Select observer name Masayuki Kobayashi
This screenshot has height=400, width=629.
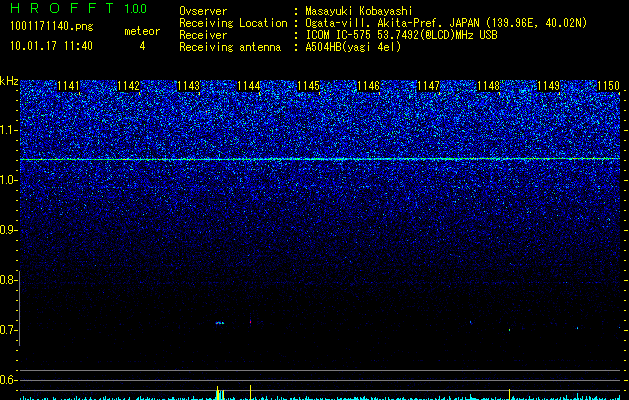pyautogui.click(x=358, y=11)
